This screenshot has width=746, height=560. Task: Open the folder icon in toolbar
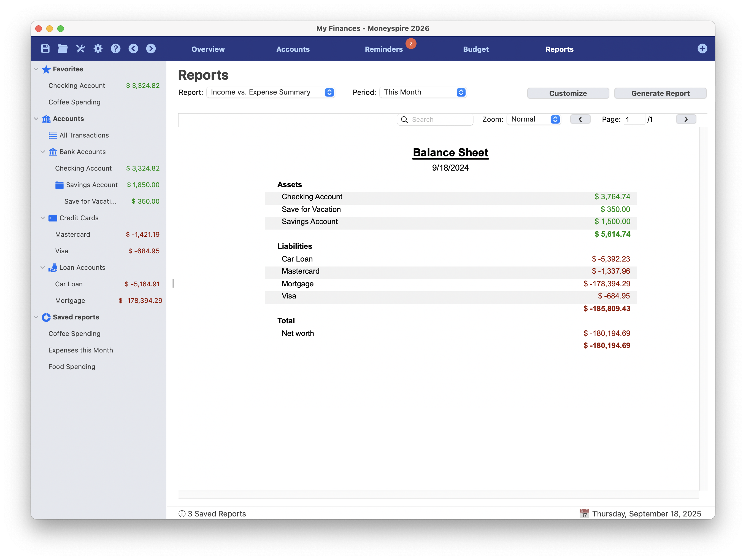[63, 49]
